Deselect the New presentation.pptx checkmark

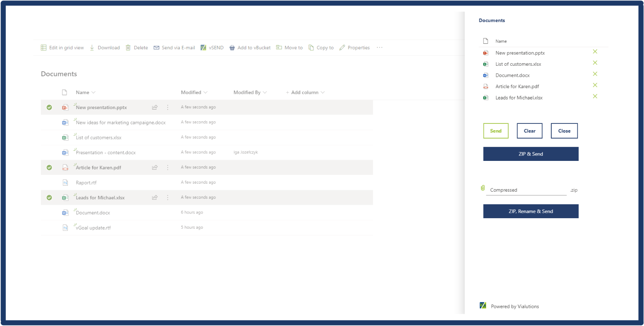coord(49,107)
